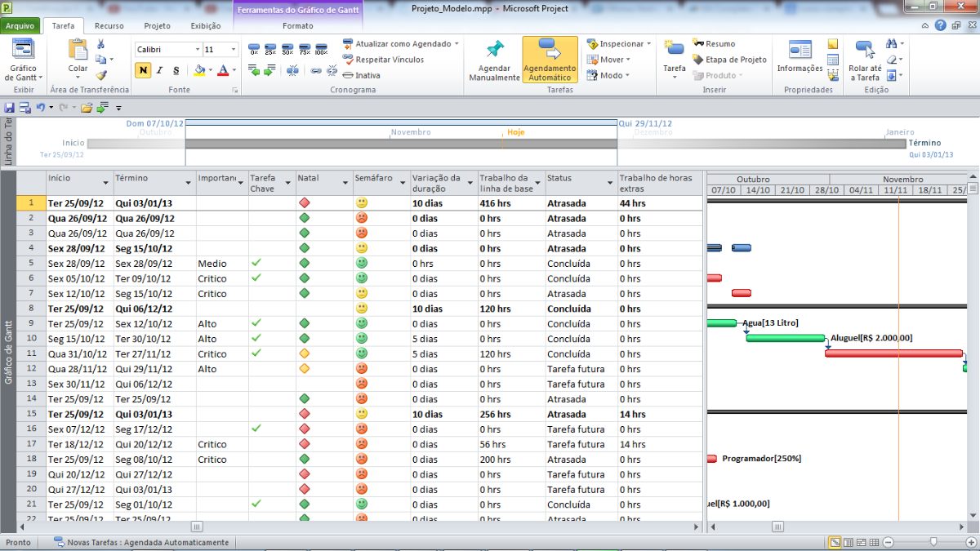The image size is (980, 551).
Task: Open the Calibri font name dropdown
Action: (198, 50)
